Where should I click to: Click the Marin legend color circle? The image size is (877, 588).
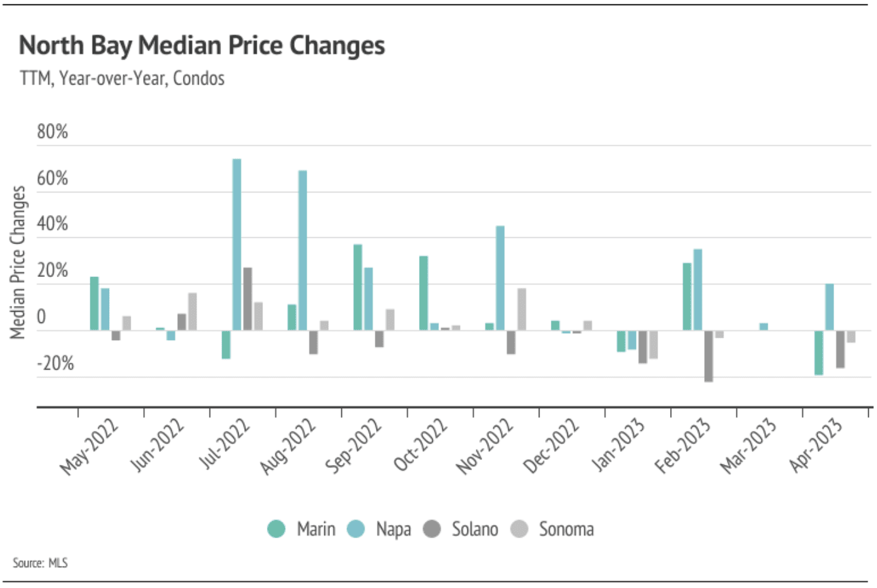(x=276, y=529)
